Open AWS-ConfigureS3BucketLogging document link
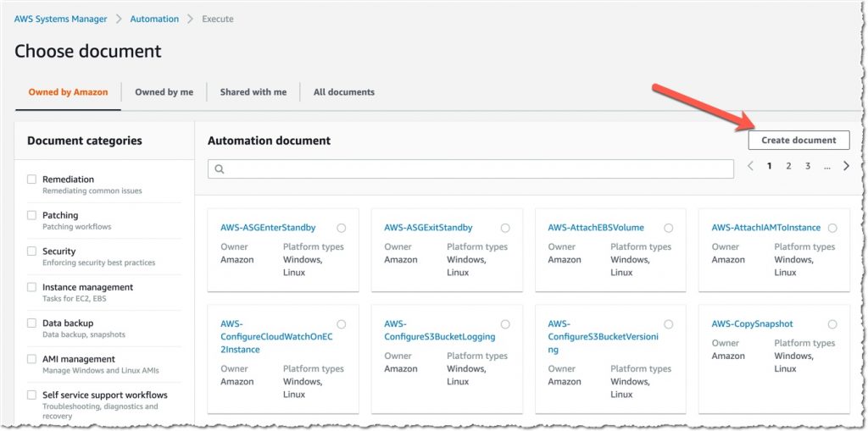 click(440, 330)
